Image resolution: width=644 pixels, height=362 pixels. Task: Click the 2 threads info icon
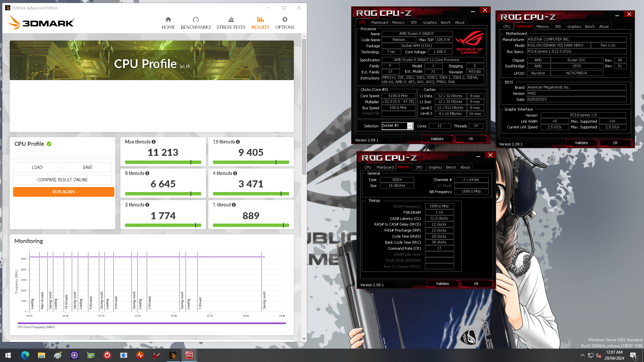(147, 205)
